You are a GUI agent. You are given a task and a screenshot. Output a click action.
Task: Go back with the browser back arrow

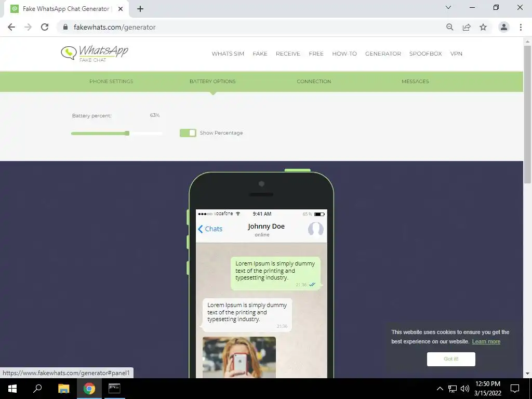[x=11, y=27]
